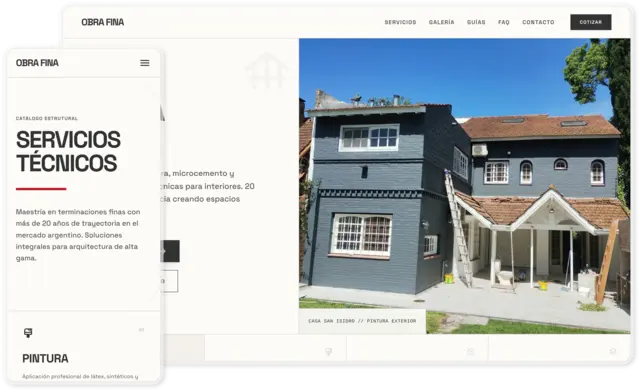Click the paint roller icon above PINTURA

point(28,333)
